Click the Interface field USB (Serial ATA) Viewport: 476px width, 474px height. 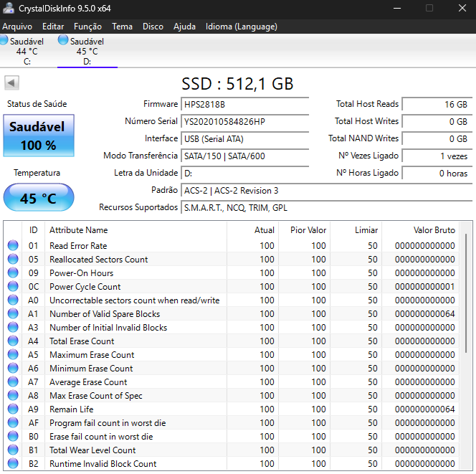[x=244, y=139]
